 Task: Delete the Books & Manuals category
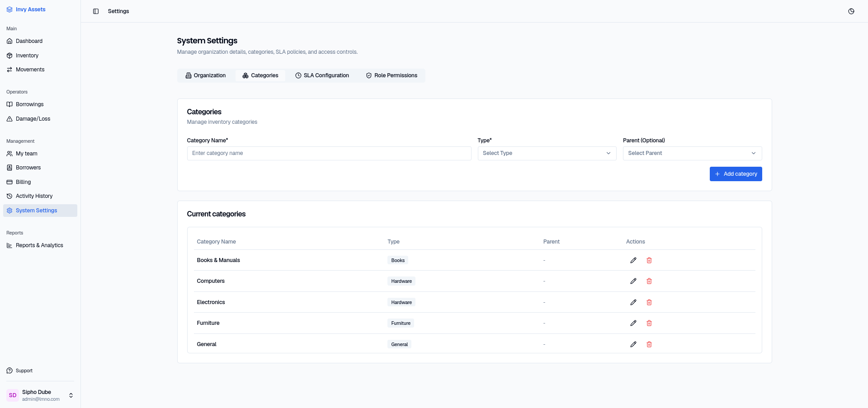click(649, 260)
